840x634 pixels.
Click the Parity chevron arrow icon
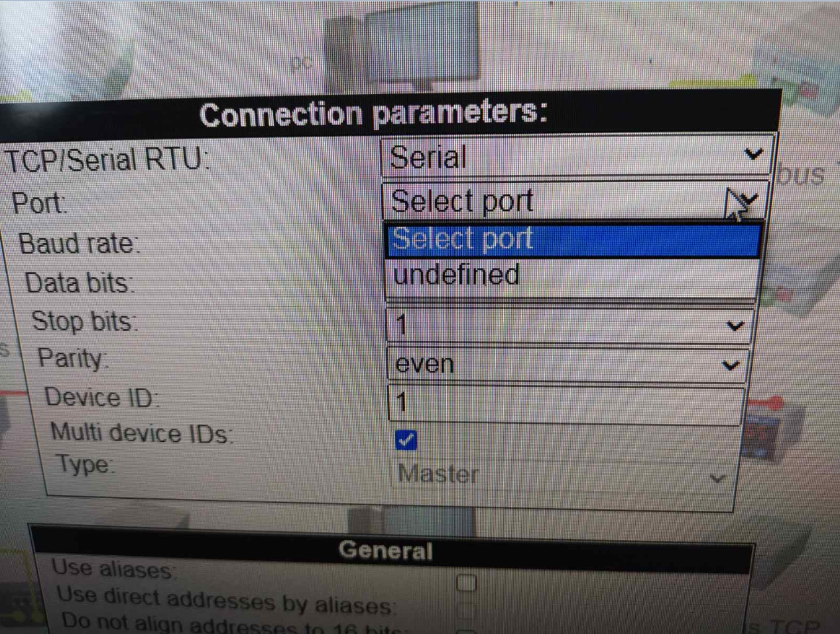(x=731, y=365)
